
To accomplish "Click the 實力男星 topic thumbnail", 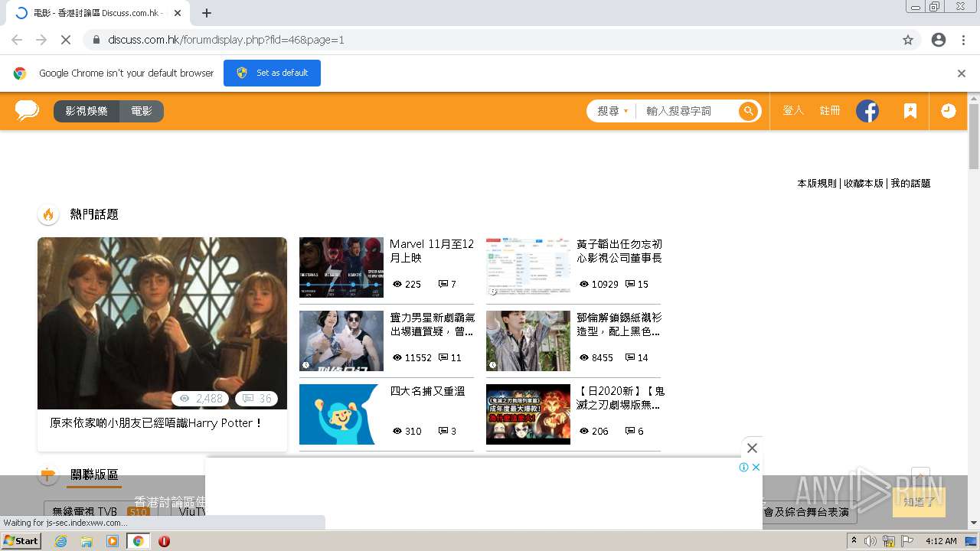I will click(x=341, y=341).
